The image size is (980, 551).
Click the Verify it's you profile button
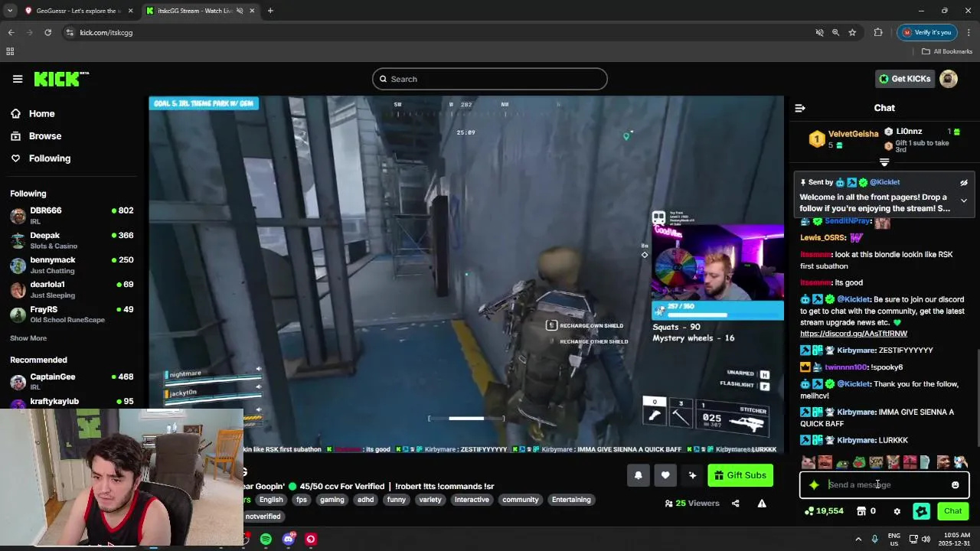[x=926, y=32]
